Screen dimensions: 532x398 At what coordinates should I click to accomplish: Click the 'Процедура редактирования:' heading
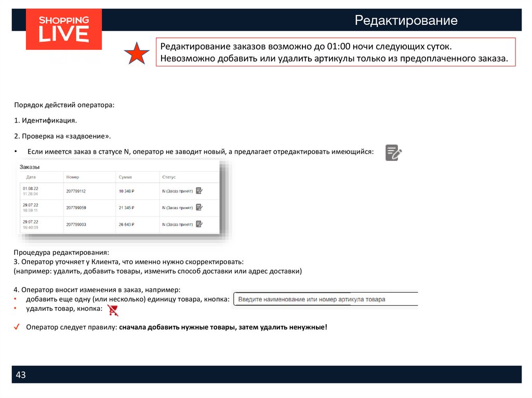point(61,252)
